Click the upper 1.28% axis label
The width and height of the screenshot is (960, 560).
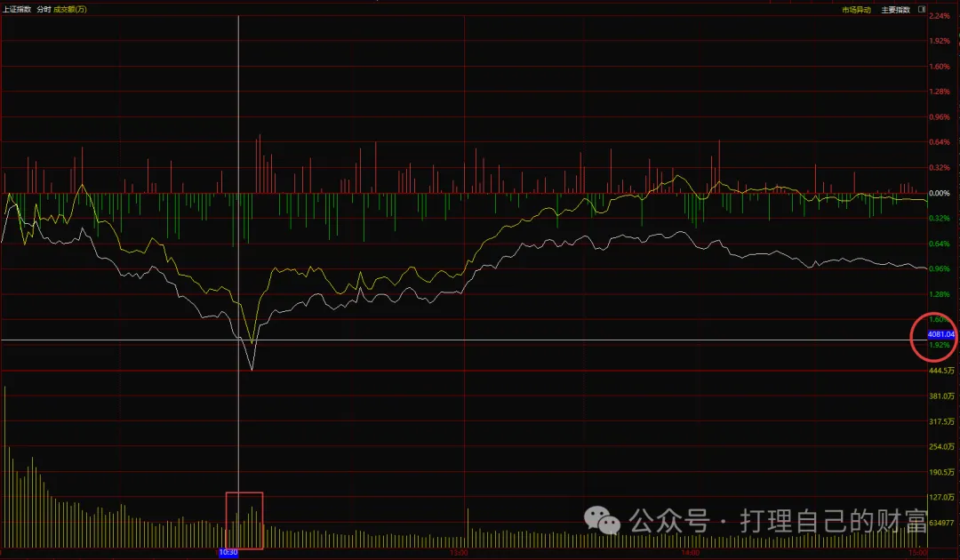tap(940, 92)
